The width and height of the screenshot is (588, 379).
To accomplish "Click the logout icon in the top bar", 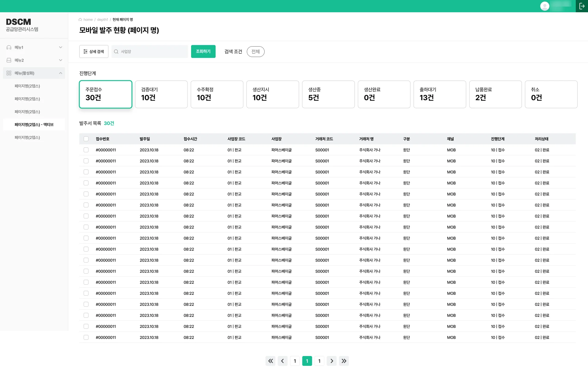I will pyautogui.click(x=582, y=6).
